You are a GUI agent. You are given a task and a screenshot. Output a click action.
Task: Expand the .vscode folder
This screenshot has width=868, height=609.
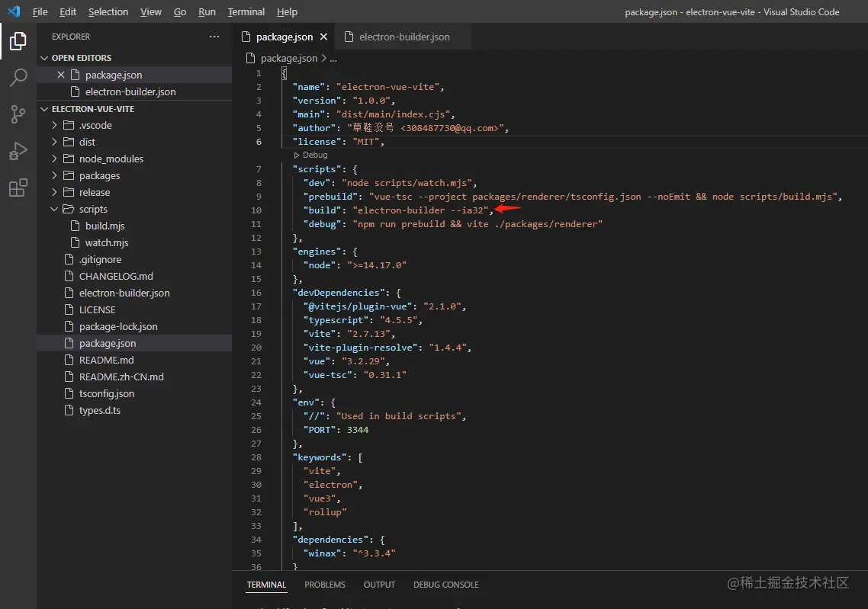coord(134,126)
